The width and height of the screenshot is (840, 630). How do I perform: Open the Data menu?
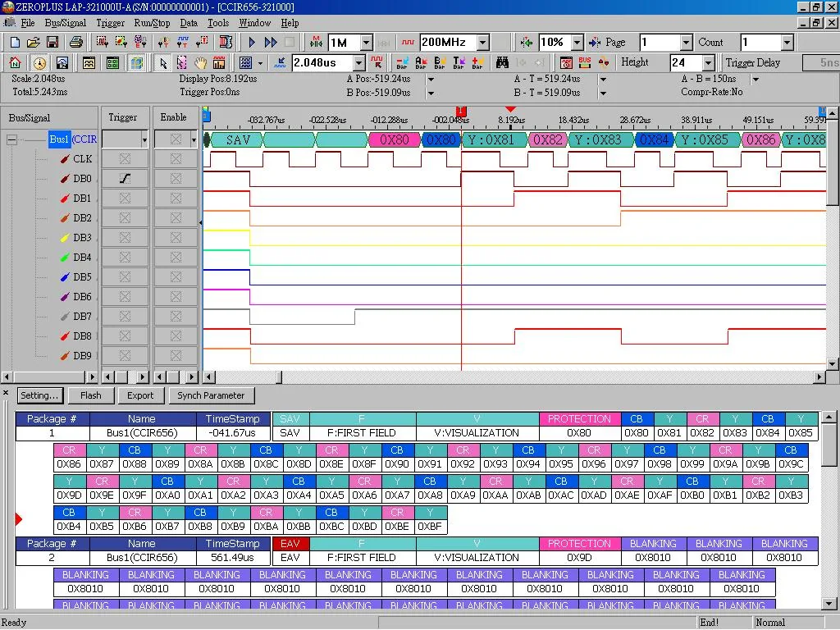[x=189, y=23]
